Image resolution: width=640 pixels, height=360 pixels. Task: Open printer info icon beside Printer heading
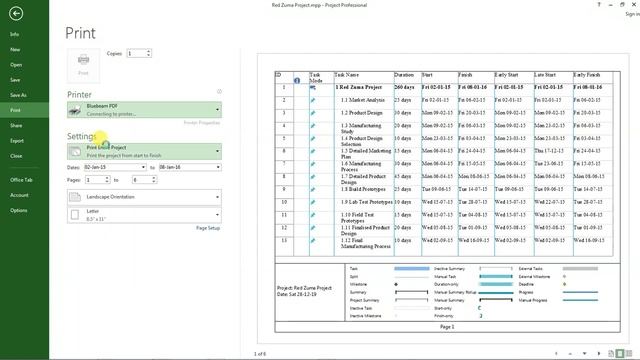click(x=219, y=92)
